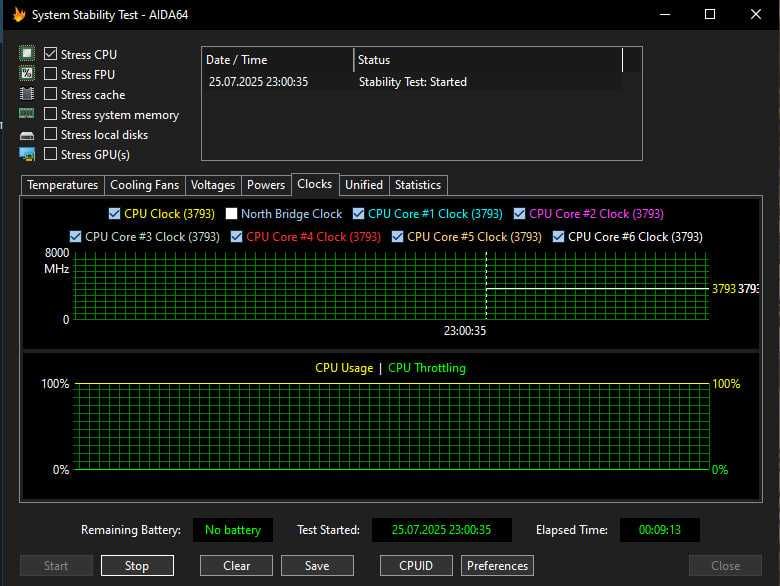Image resolution: width=780 pixels, height=586 pixels.
Task: Enable the Stress cache checkbox
Action: pos(50,94)
